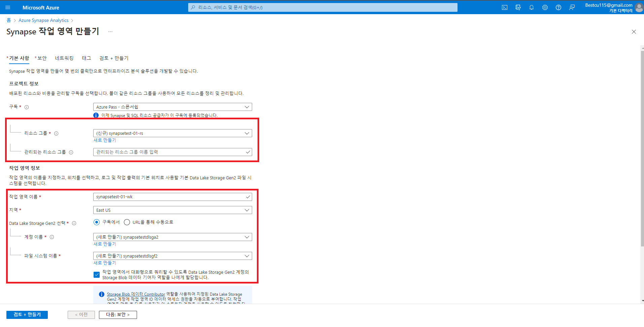This screenshot has height=327, width=644.
Task: Select the URL을 통해 수동으로 radio option
Action: [127, 222]
